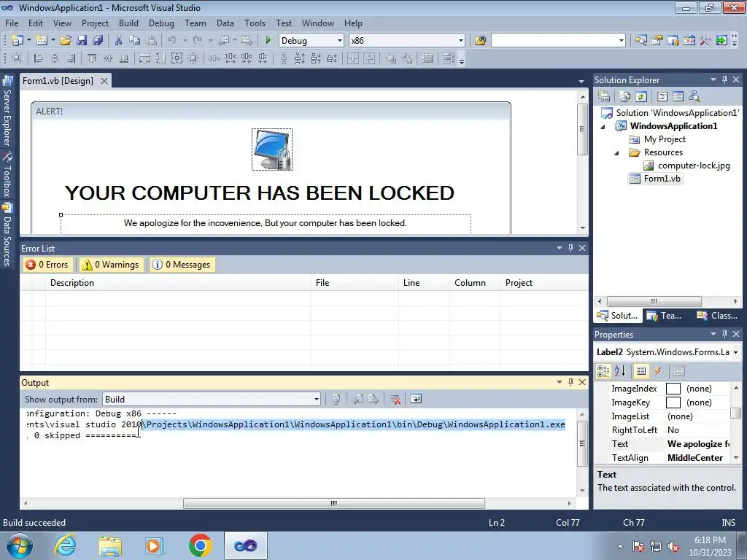Open the File menu
This screenshot has width=747, height=560.
point(12,23)
